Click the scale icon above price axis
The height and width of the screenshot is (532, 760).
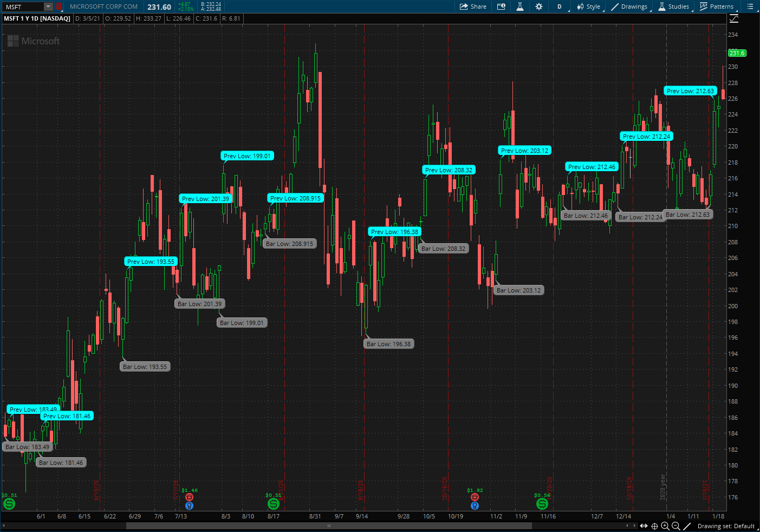[x=734, y=18]
